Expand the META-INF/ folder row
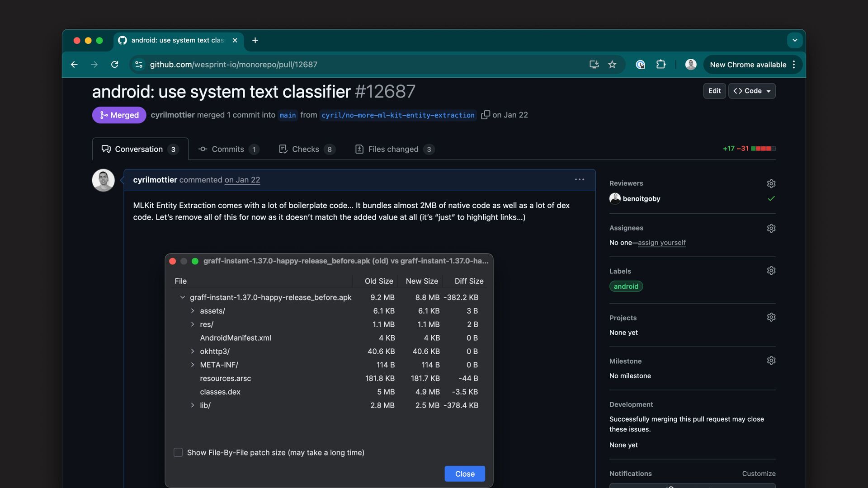This screenshot has height=488, width=868. pyautogui.click(x=193, y=365)
